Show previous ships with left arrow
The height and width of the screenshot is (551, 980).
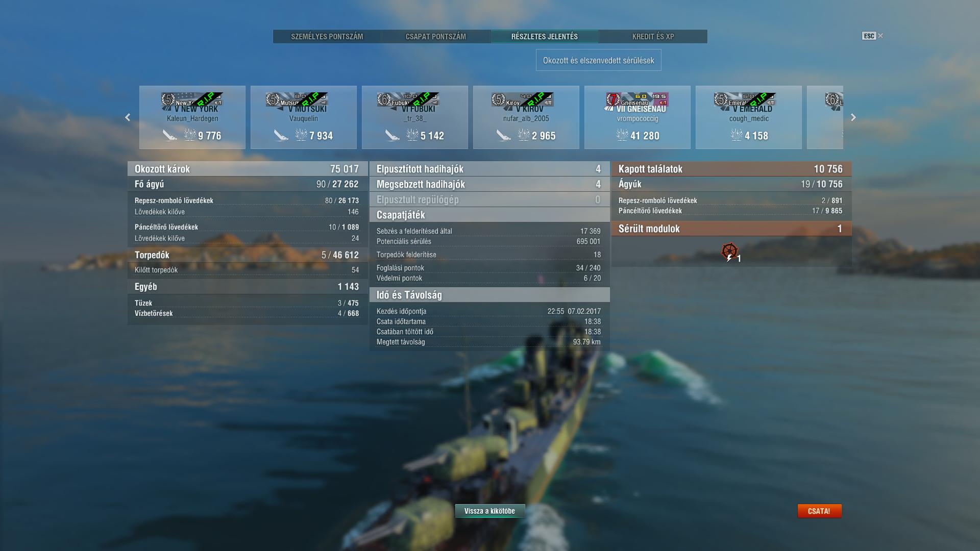point(128,117)
